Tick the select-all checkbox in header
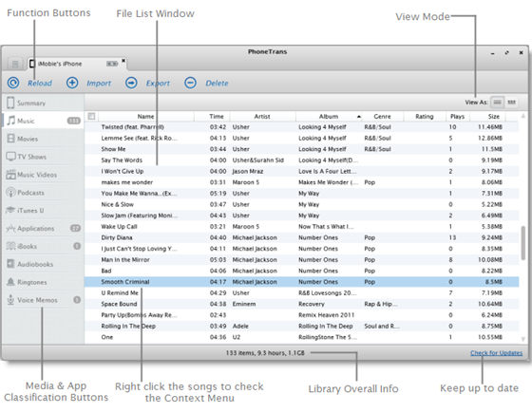This screenshot has height=413, width=532. click(x=91, y=116)
